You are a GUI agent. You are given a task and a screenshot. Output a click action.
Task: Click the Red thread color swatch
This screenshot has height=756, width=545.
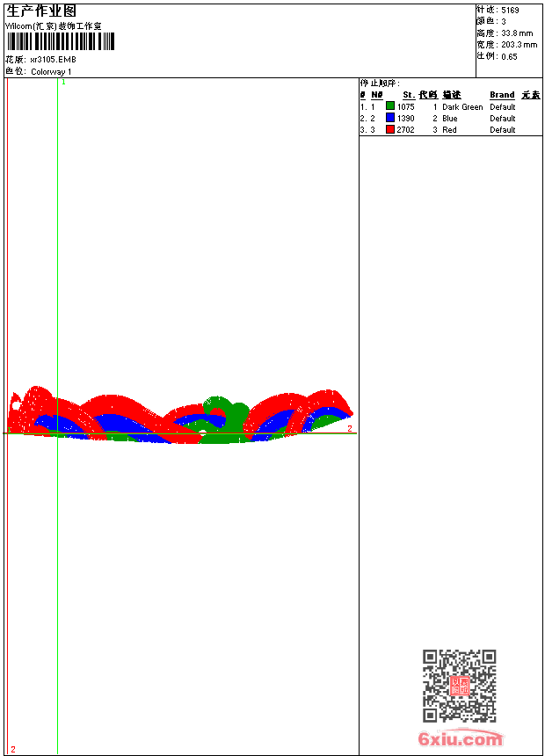[x=390, y=129]
